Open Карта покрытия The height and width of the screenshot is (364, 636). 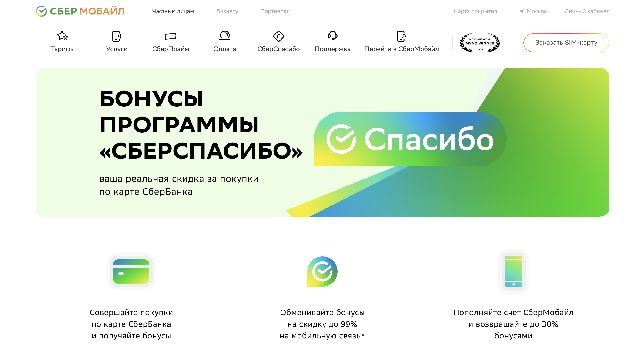(475, 11)
